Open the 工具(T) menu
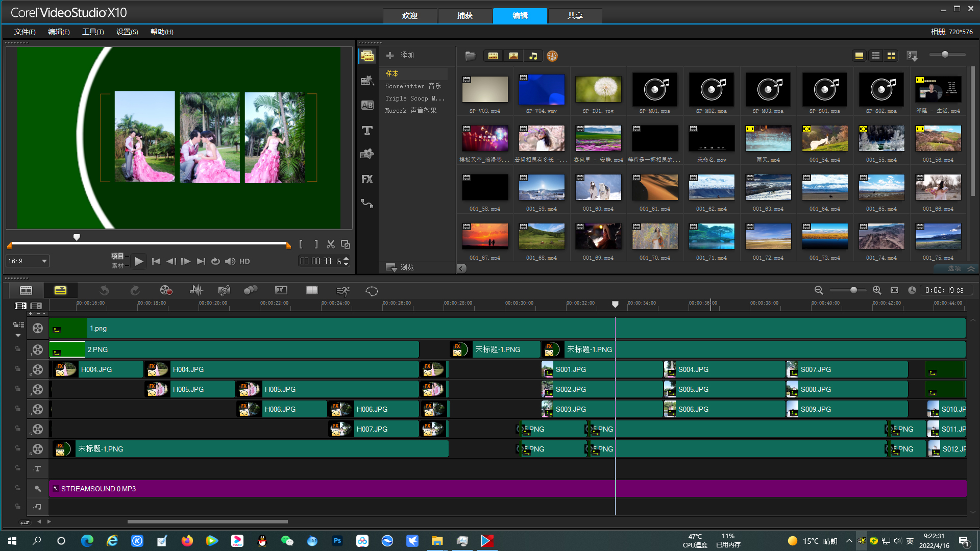The height and width of the screenshot is (551, 980). click(x=93, y=32)
